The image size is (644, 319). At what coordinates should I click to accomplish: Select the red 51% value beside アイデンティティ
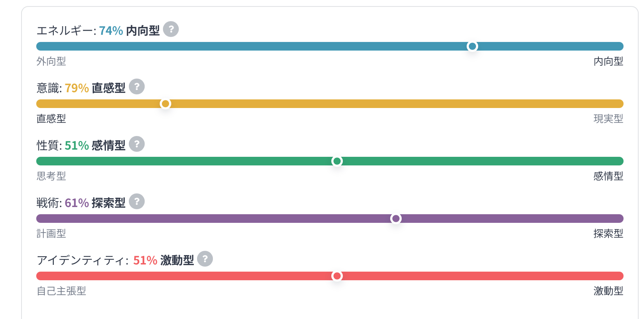[145, 261]
